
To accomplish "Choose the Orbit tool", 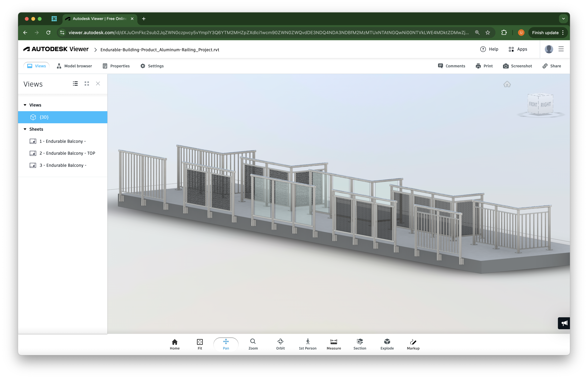I will [x=280, y=344].
